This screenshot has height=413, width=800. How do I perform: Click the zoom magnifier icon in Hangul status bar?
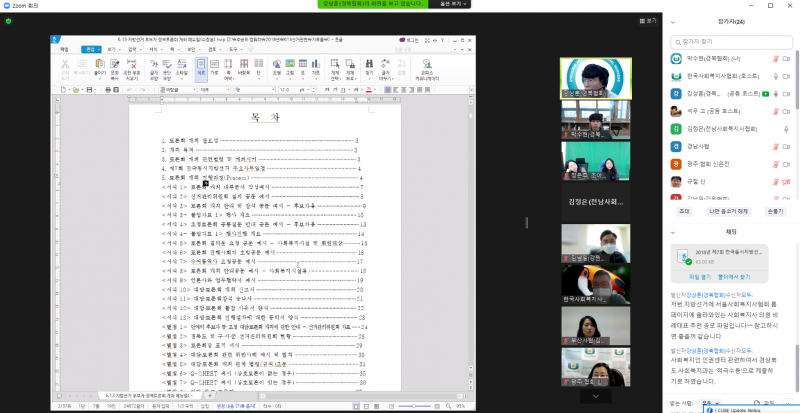pos(447,406)
